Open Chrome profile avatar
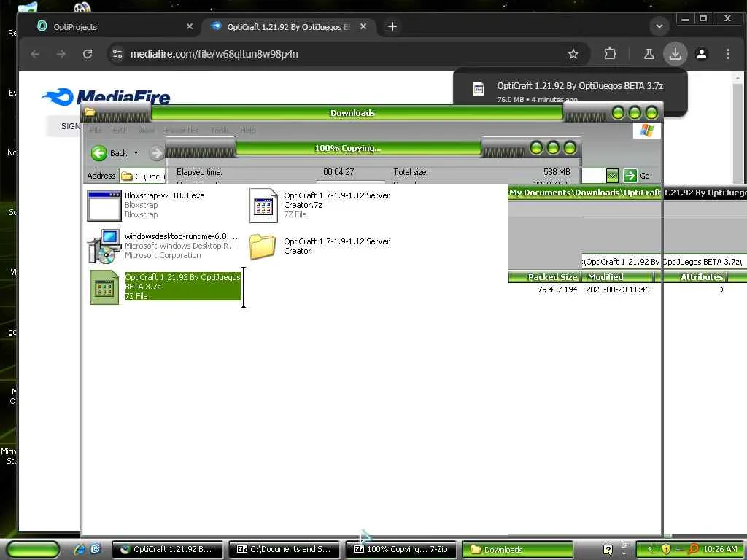Viewport: 747px width, 560px height. (x=702, y=54)
